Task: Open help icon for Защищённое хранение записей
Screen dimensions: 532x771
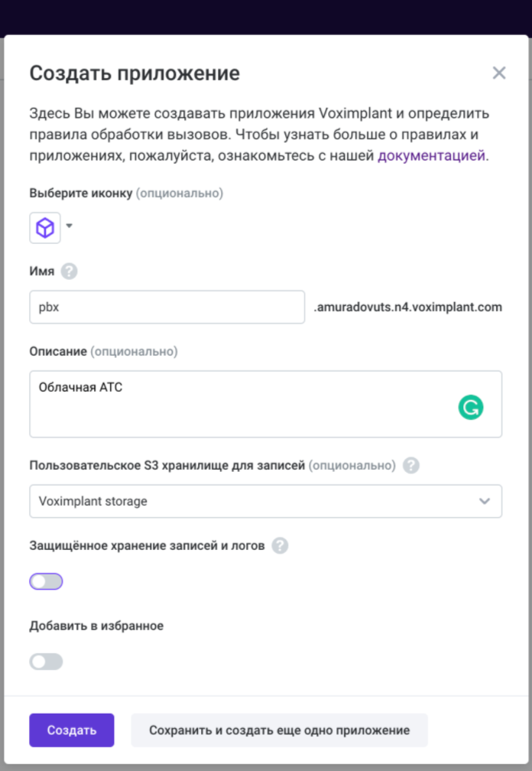Action: pyautogui.click(x=280, y=545)
